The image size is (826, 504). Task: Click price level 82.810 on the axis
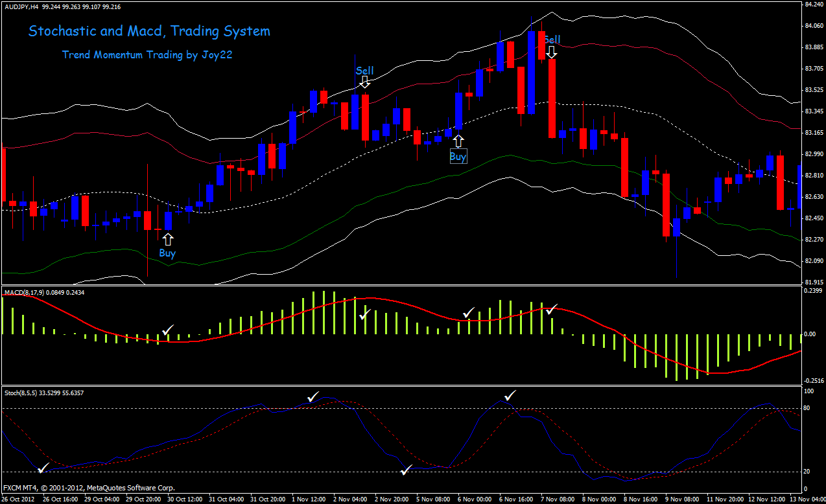pos(813,176)
